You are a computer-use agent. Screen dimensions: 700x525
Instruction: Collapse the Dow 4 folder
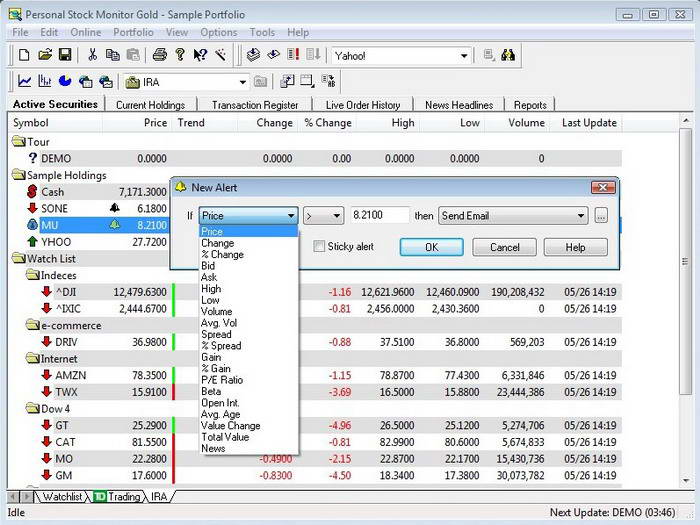pyautogui.click(x=33, y=408)
